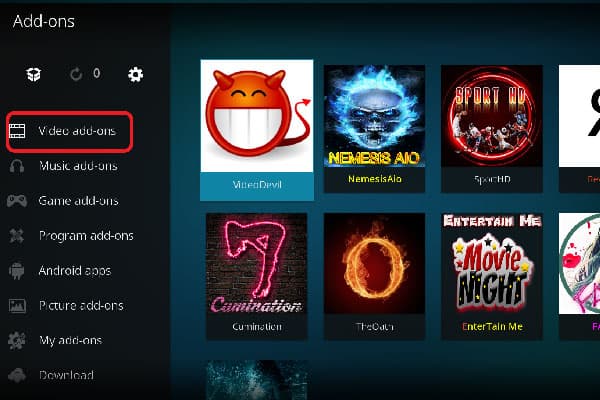600x400 pixels.
Task: Open the VideoDevil add-on thumbnail
Action: coord(257,116)
